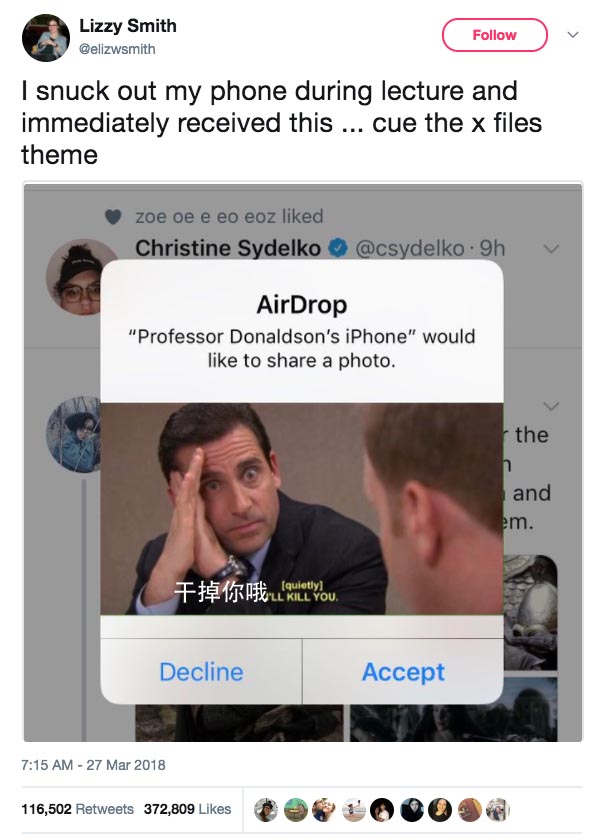
Task: Click first liker avatar in the row
Action: tap(266, 810)
